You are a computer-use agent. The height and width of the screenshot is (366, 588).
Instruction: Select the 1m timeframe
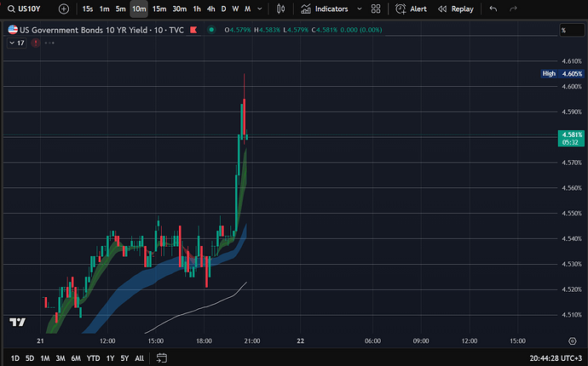click(x=104, y=9)
